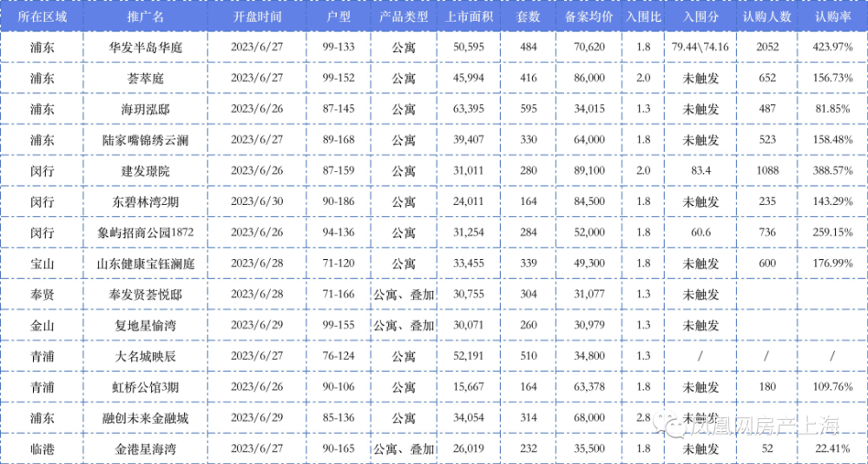Viewport: 868px width, 464px height.
Task: Click the 176.99% subscription rate cell
Action: (832, 264)
